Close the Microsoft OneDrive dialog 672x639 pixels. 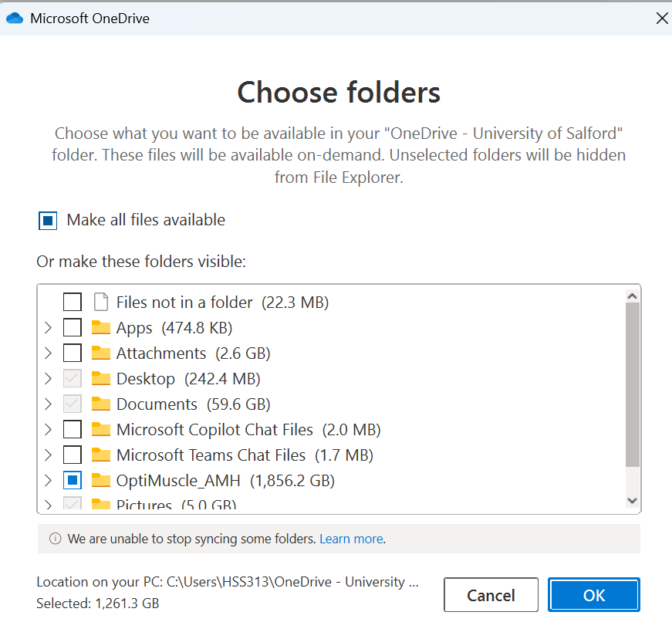[x=662, y=19]
